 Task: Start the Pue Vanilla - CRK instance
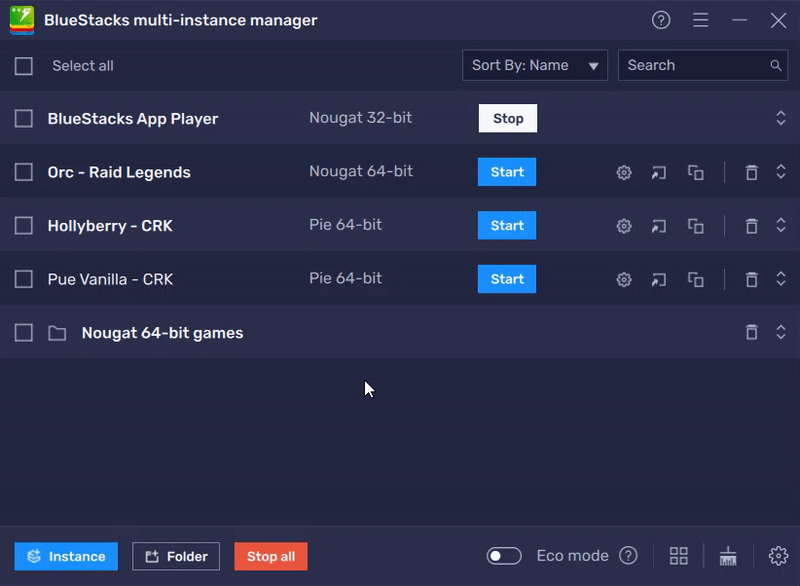pos(507,279)
